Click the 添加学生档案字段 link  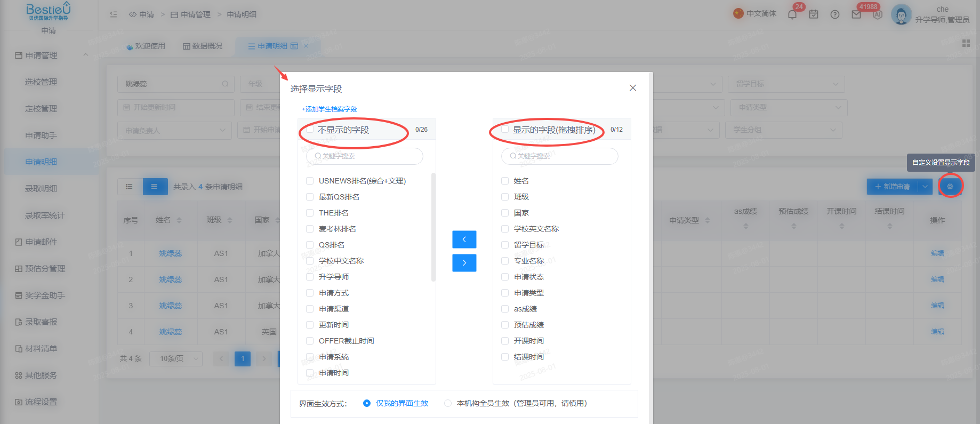click(330, 109)
